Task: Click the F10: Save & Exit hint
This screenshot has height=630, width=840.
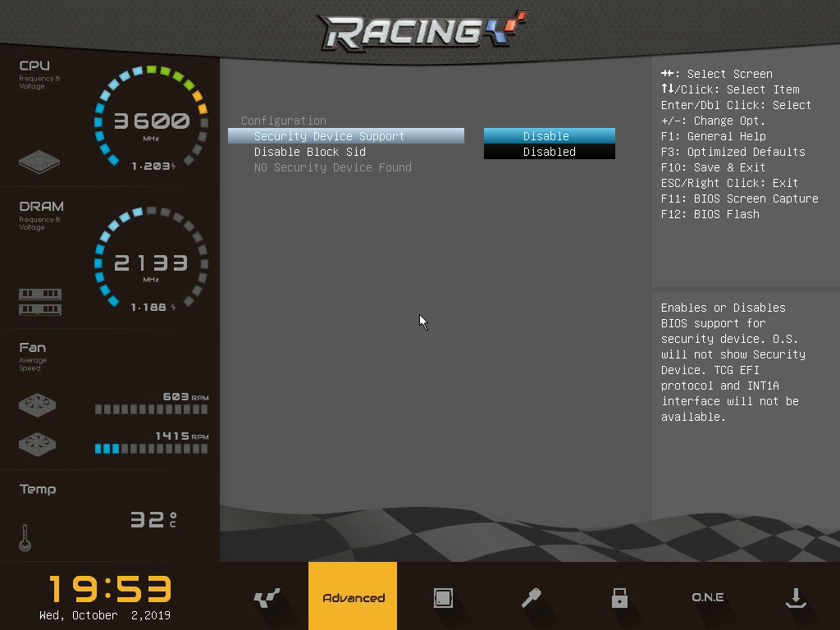Action: point(713,167)
